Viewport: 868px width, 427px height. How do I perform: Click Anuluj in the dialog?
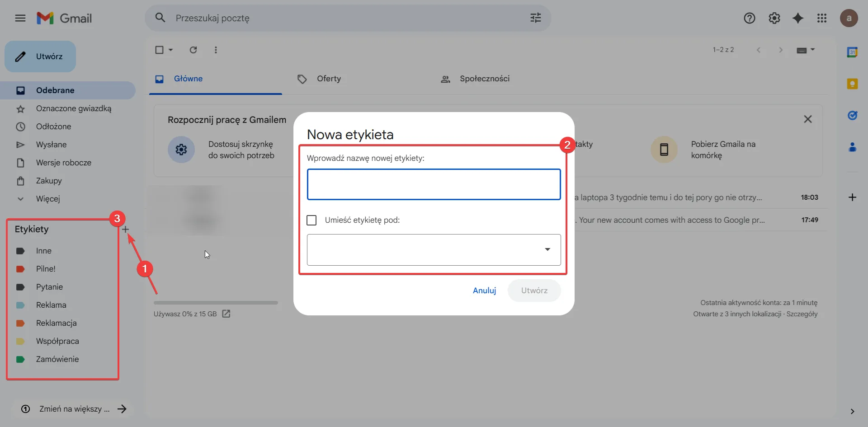tap(484, 291)
